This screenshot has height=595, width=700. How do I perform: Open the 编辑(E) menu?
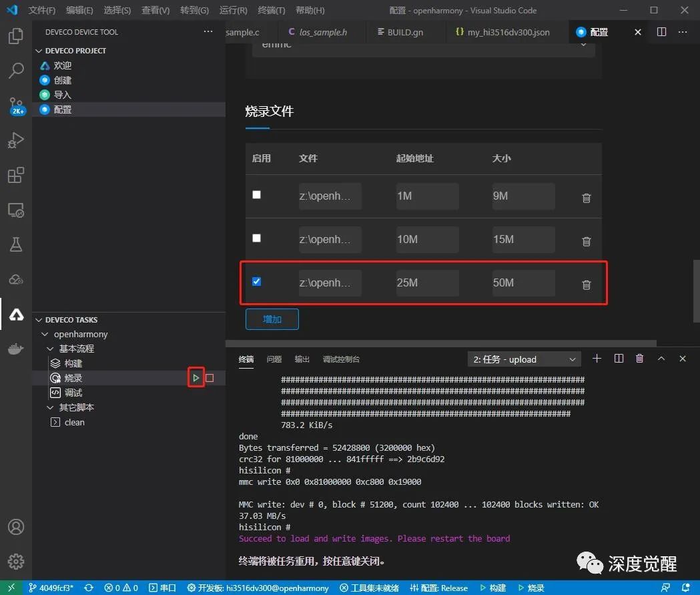pos(79,10)
